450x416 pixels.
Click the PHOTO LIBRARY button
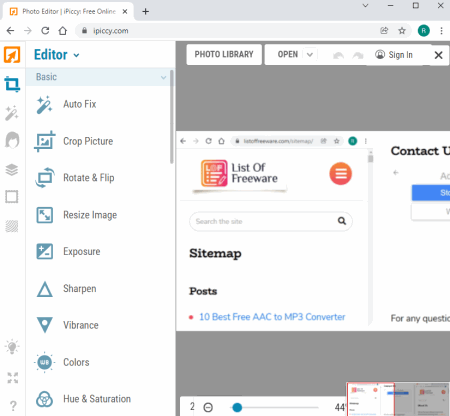pyautogui.click(x=224, y=54)
